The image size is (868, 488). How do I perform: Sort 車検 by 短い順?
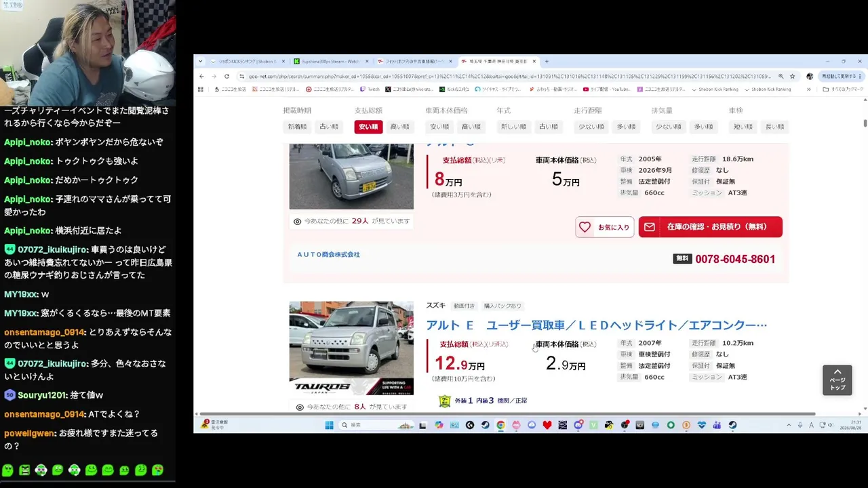click(743, 127)
